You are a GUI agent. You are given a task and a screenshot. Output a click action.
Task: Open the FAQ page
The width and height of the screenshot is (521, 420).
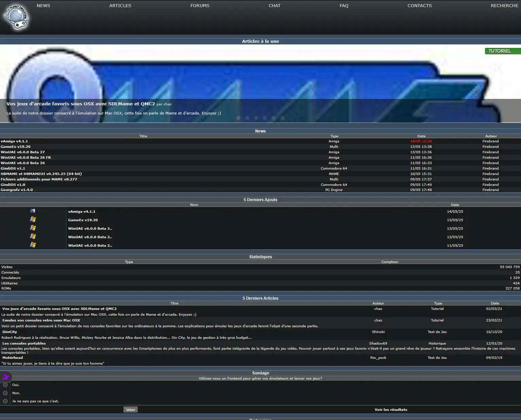coord(344,5)
